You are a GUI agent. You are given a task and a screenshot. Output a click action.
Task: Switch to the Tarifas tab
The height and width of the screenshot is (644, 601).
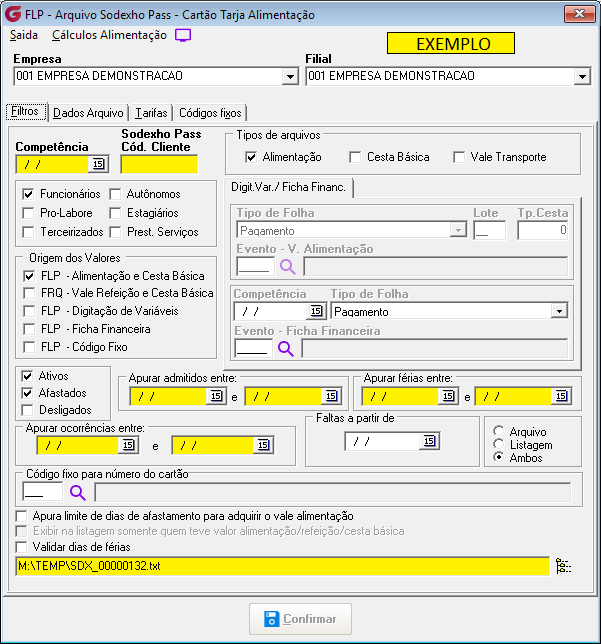tap(152, 113)
